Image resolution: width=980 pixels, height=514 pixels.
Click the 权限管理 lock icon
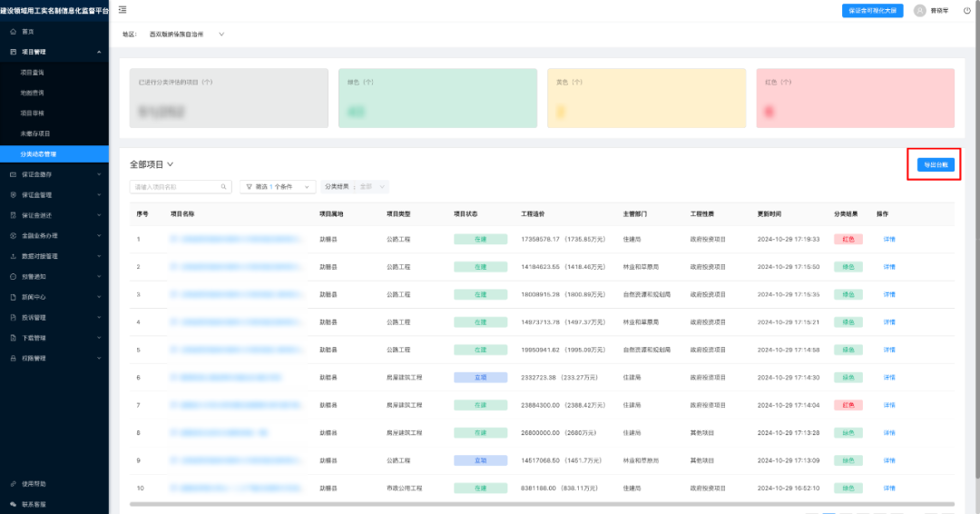[13, 359]
